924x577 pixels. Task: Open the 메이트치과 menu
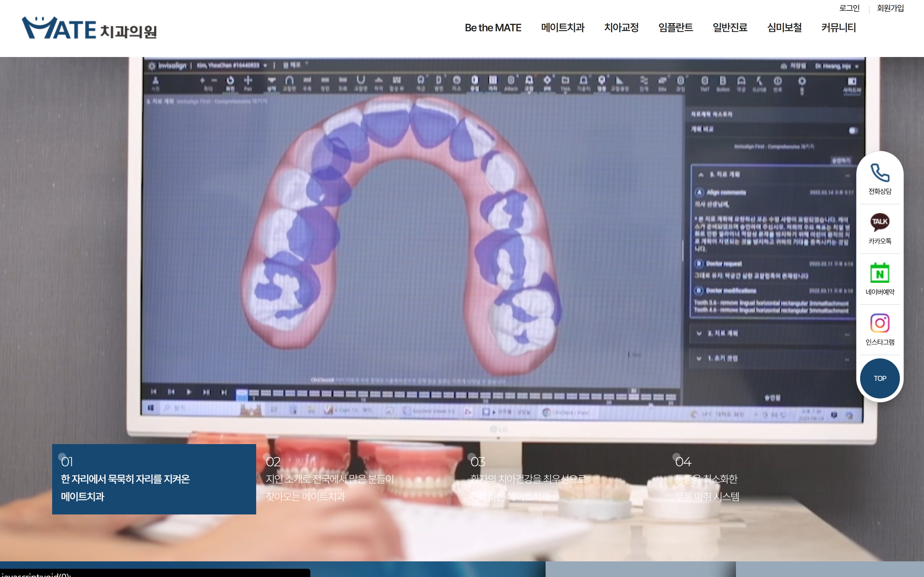pos(563,28)
